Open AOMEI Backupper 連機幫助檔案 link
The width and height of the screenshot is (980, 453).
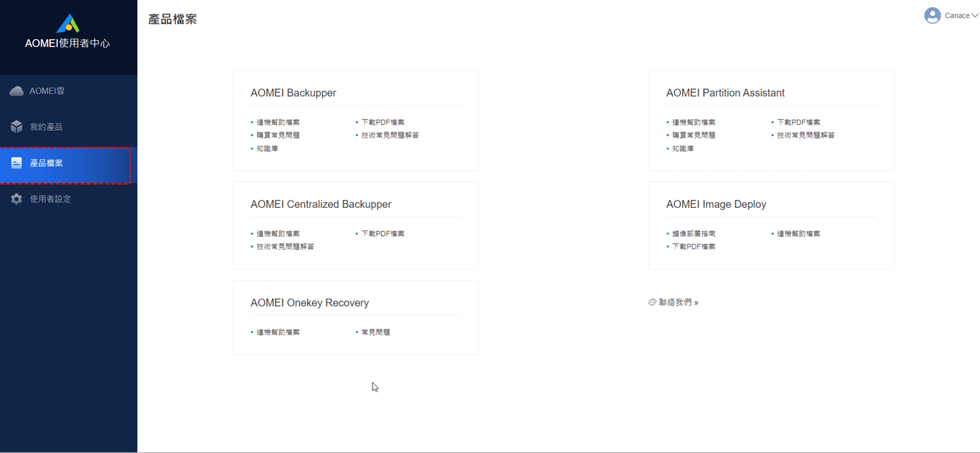278,122
